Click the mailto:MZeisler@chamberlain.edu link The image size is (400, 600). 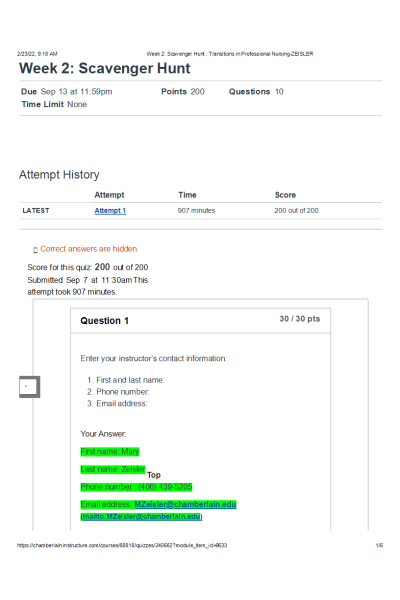[x=141, y=517]
